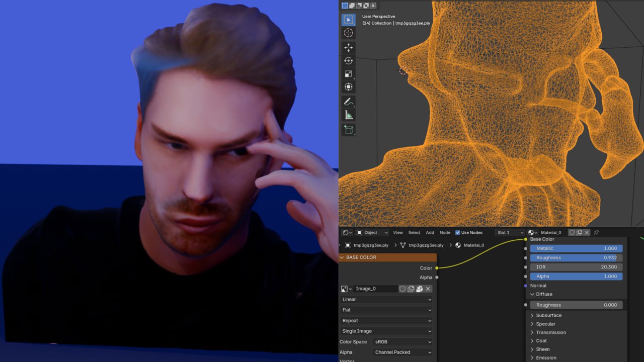This screenshot has width=644, height=362.
Task: Open the Linear interpolation dropdown
Action: coord(386,300)
